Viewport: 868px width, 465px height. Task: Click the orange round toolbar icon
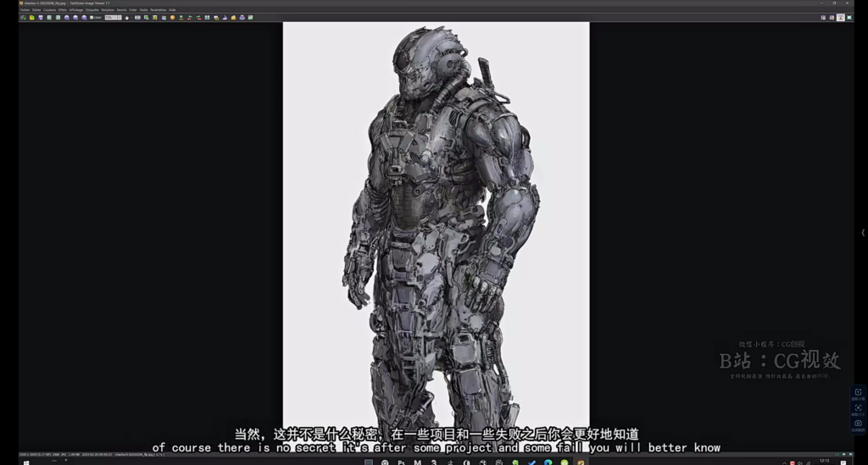point(172,18)
